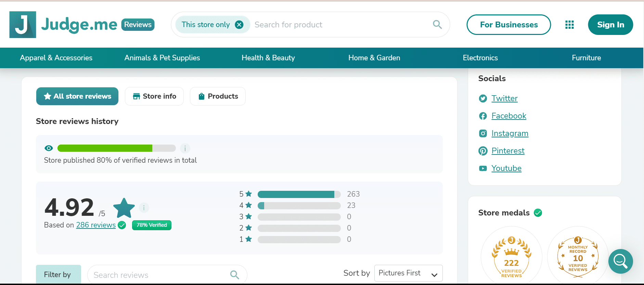Screen dimensions: 644x285
Task: Click the 23 four-star count
Action: tap(351, 206)
